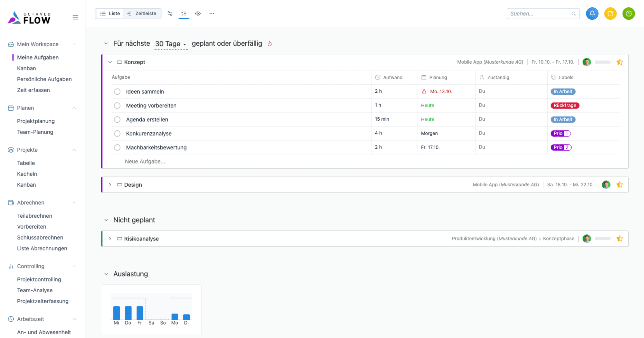Open the yellow notes icon
This screenshot has width=644, height=338.
pos(610,13)
